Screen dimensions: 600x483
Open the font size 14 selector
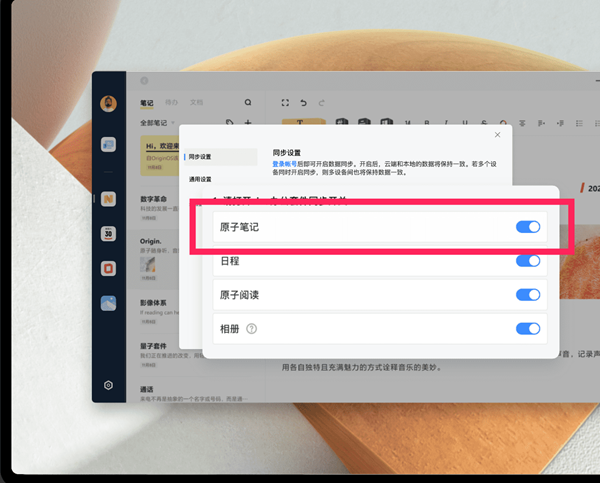point(408,123)
